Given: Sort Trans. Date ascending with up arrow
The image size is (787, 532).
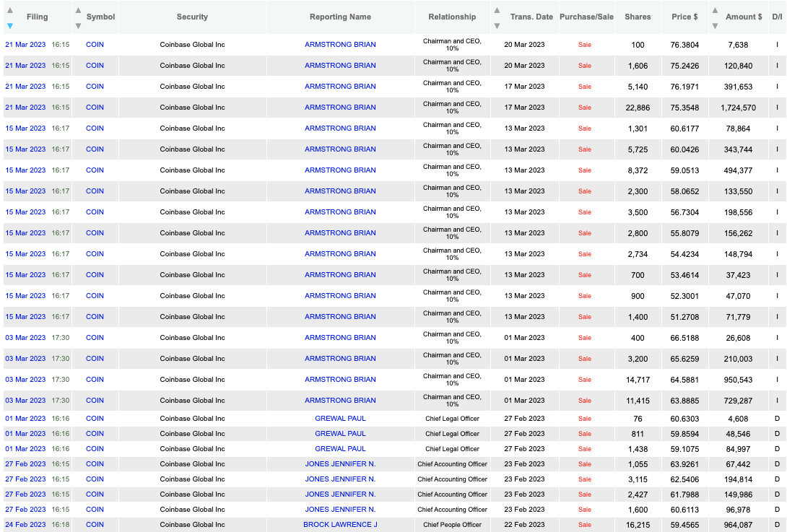Looking at the screenshot, I should 497,11.
